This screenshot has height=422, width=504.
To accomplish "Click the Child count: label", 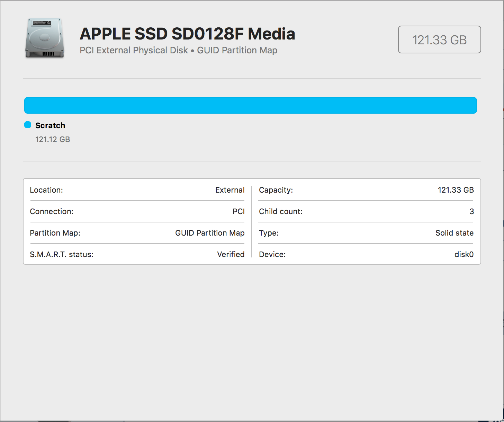I will tap(281, 211).
